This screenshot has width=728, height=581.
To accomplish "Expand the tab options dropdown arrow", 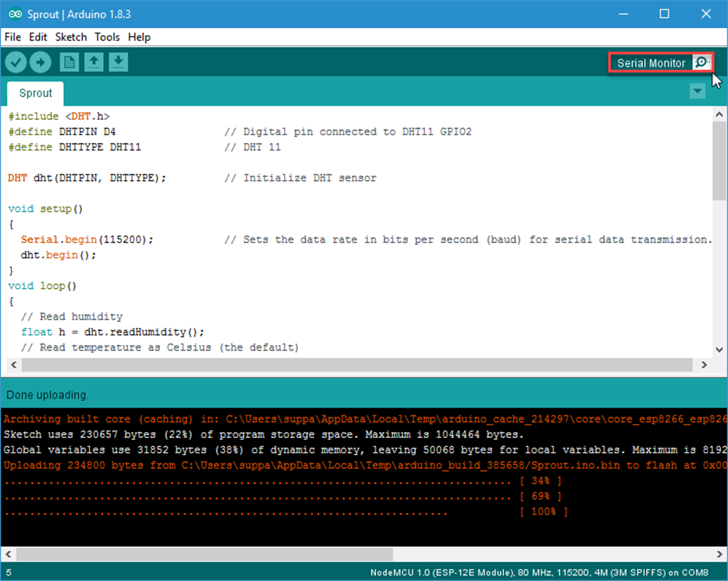I will pos(698,92).
